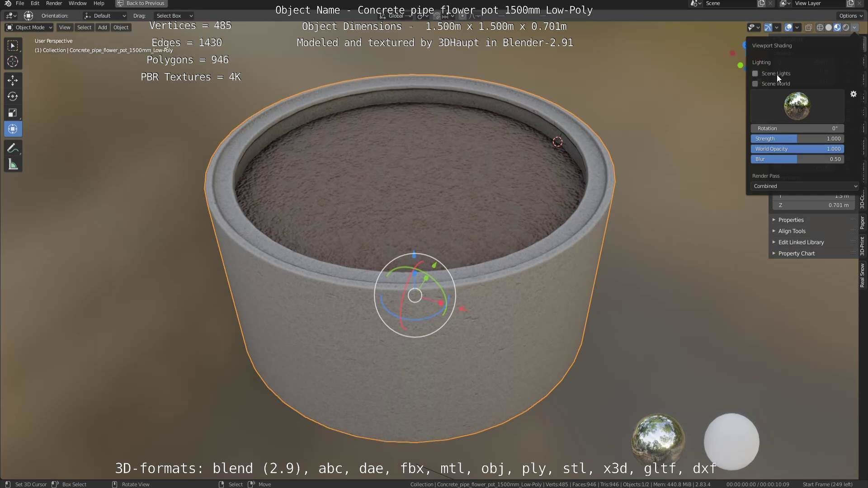The height and width of the screenshot is (488, 868).
Task: Open viewport Add menu
Action: 103,28
